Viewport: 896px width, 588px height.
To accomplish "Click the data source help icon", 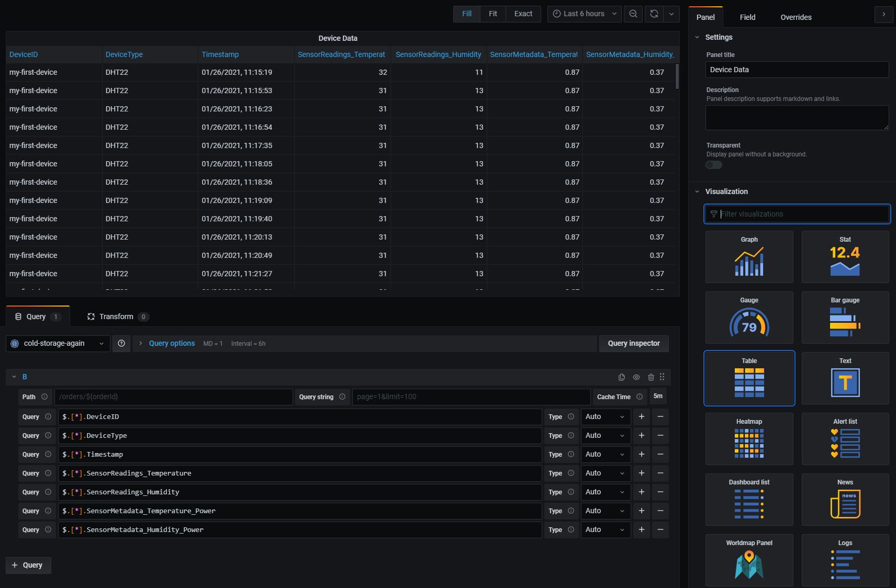I will 121,344.
